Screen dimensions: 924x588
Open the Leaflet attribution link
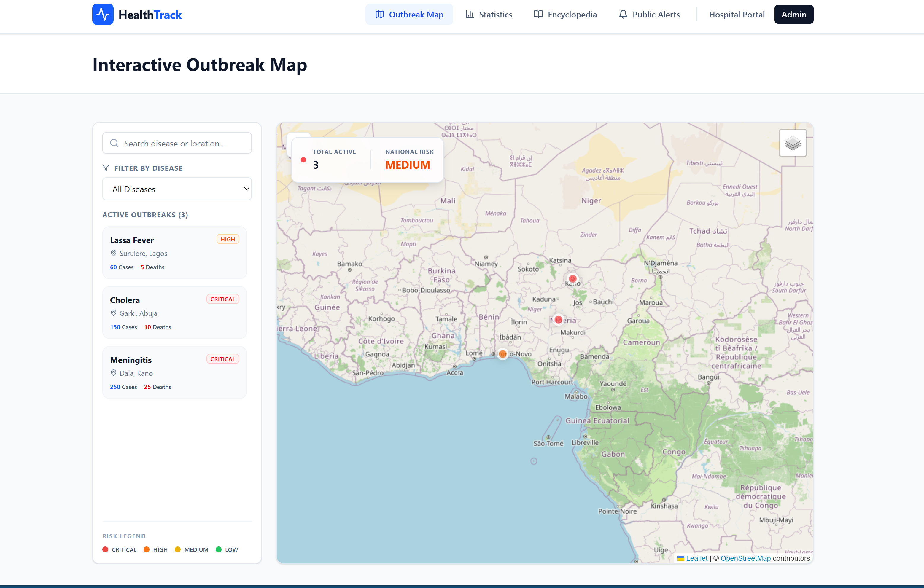coord(696,558)
